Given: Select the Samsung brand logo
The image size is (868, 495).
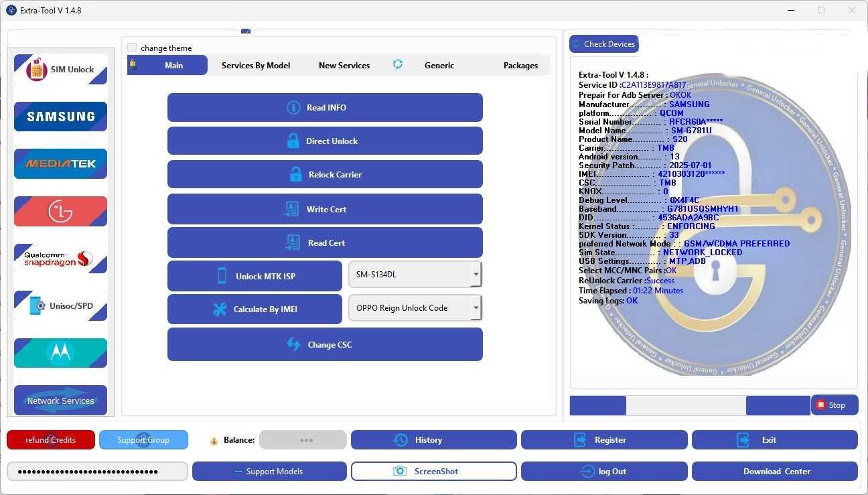Looking at the screenshot, I should click(x=60, y=117).
